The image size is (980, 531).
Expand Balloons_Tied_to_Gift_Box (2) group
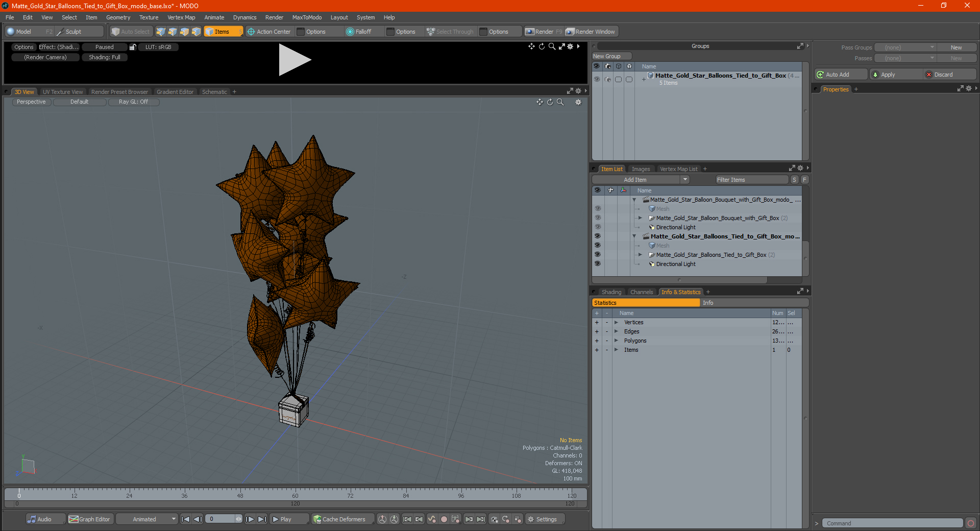(x=640, y=255)
